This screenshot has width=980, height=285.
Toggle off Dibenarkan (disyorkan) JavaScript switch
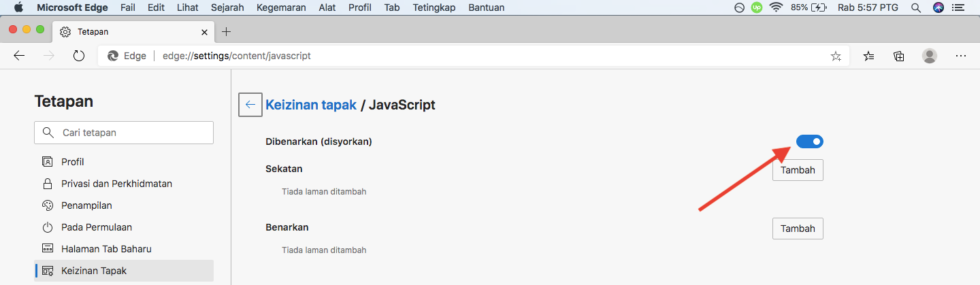coord(809,141)
